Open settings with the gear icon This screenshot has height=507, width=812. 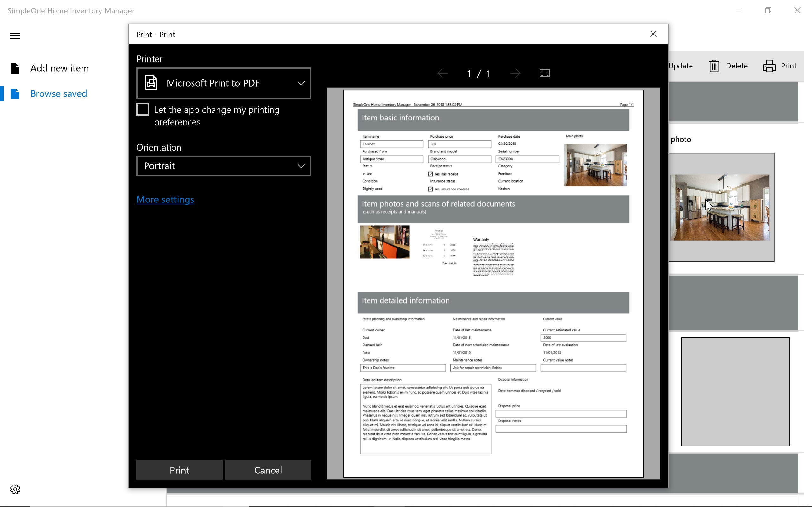(15, 489)
